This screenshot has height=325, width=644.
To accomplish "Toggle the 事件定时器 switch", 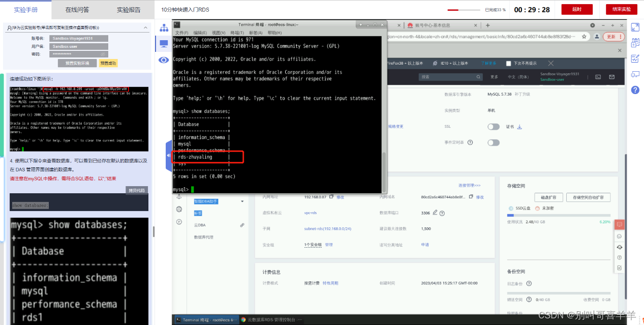I will (493, 143).
